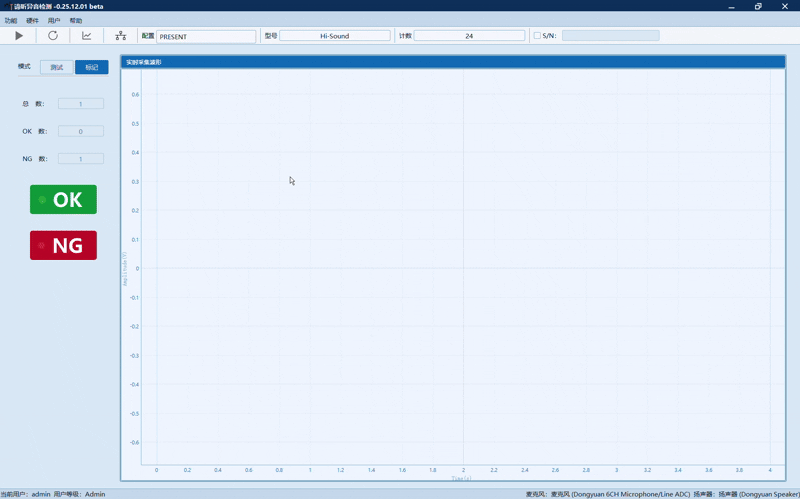The width and height of the screenshot is (800, 499).
Task: Switch mode to 标记
Action: point(92,67)
